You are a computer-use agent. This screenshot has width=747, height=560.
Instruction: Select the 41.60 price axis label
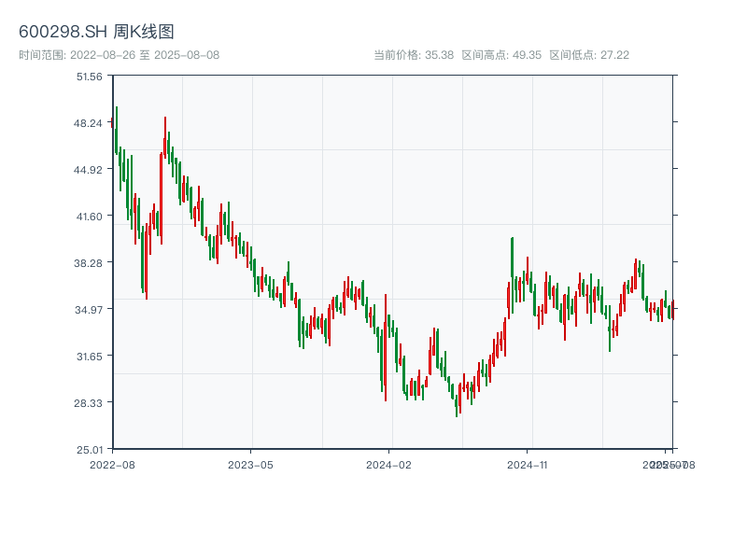coord(90,217)
